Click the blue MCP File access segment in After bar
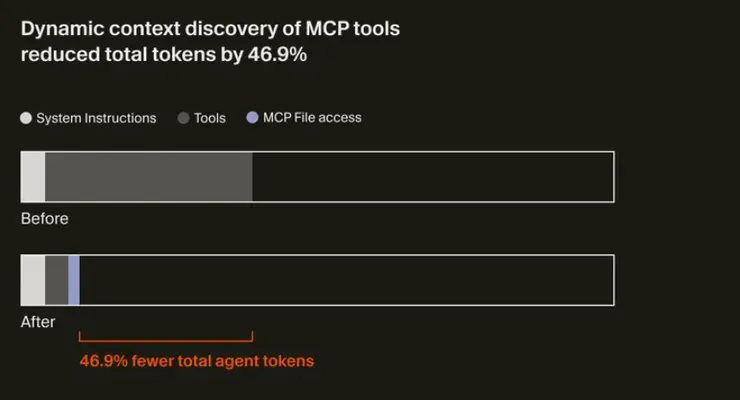This screenshot has height=400, width=740. (x=74, y=280)
